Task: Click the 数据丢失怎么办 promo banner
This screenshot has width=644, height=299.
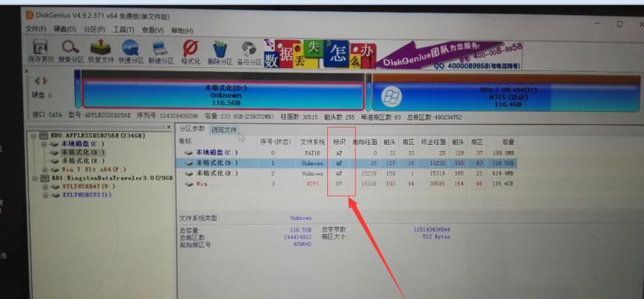Action: coord(319,53)
